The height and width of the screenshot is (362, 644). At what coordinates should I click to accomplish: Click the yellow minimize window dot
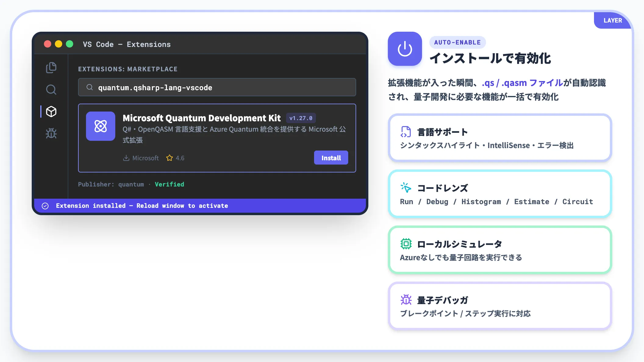[59, 44]
